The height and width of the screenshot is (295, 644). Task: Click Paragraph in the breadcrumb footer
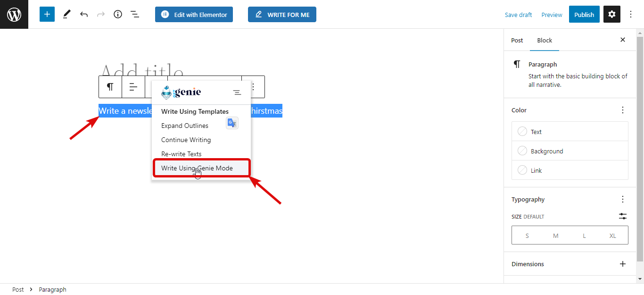coord(52,289)
